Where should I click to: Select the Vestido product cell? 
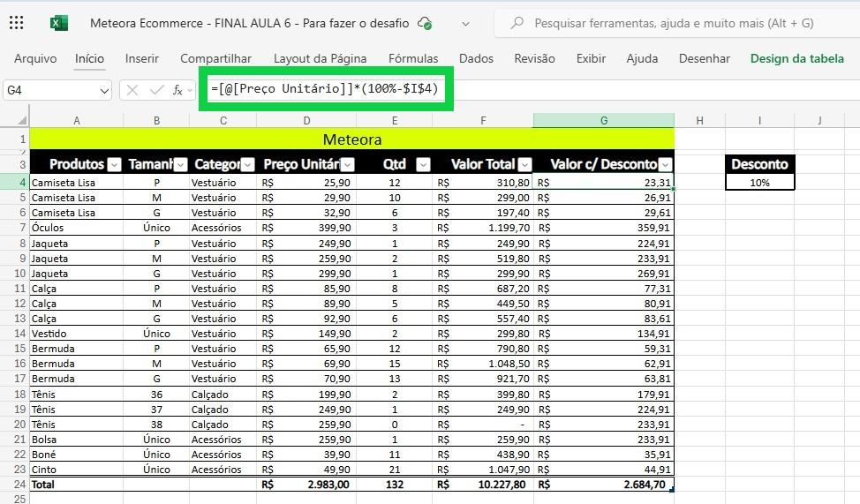click(x=76, y=334)
